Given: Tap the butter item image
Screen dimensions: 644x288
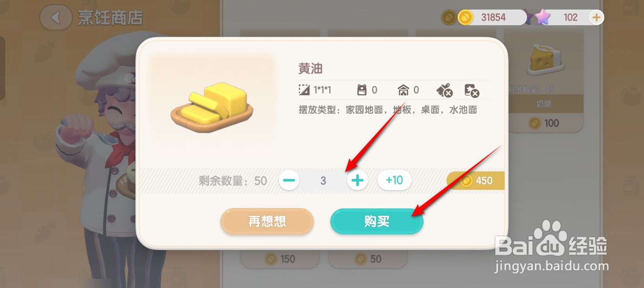Looking at the screenshot, I should pos(212,106).
